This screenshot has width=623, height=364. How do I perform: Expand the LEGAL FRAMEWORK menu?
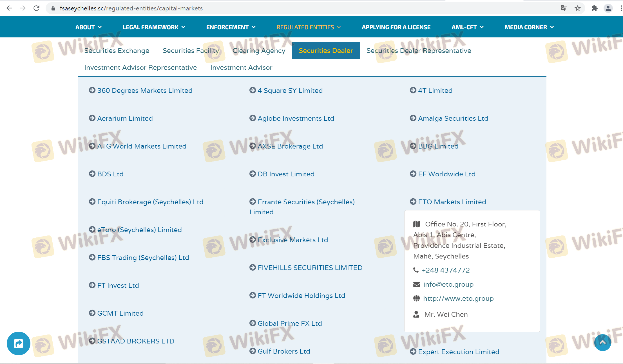pyautogui.click(x=154, y=27)
